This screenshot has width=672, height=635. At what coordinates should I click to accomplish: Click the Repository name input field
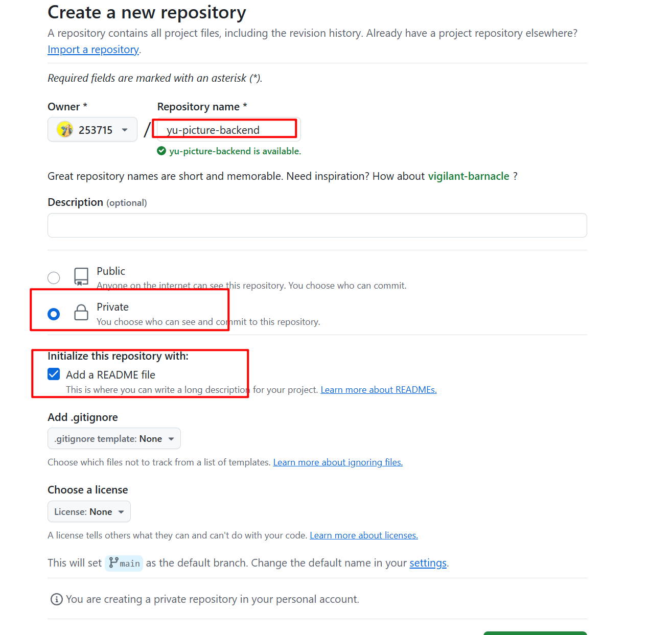point(228,130)
